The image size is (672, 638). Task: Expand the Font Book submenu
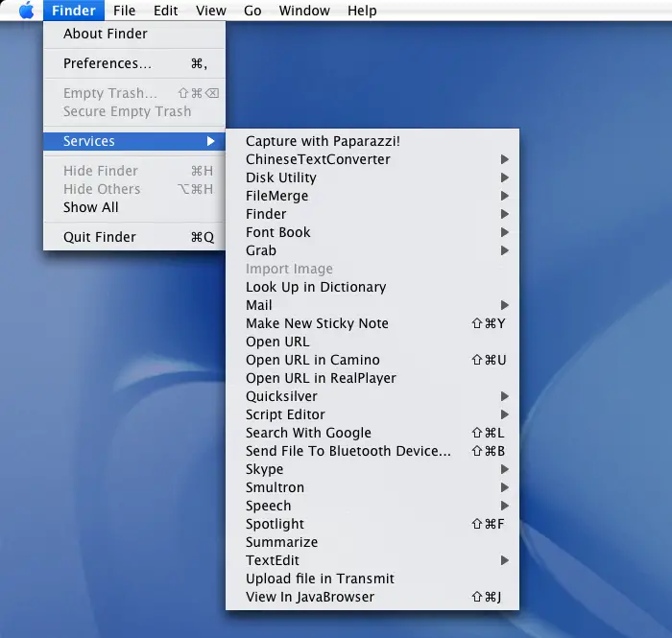tap(372, 232)
